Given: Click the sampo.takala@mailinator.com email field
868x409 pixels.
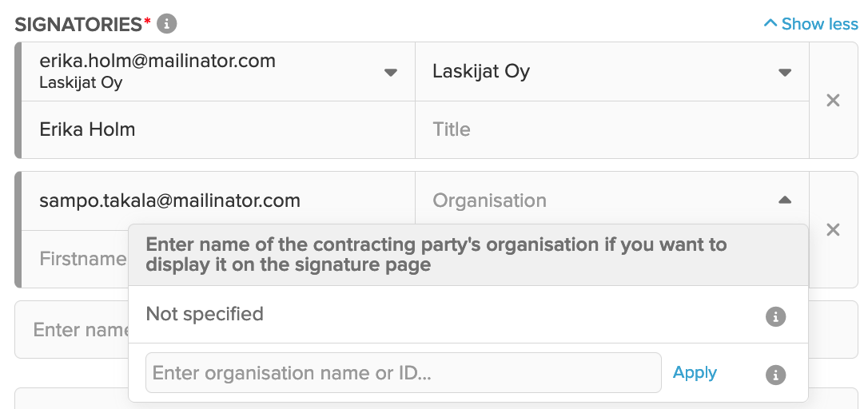Looking at the screenshot, I should tap(218, 201).
